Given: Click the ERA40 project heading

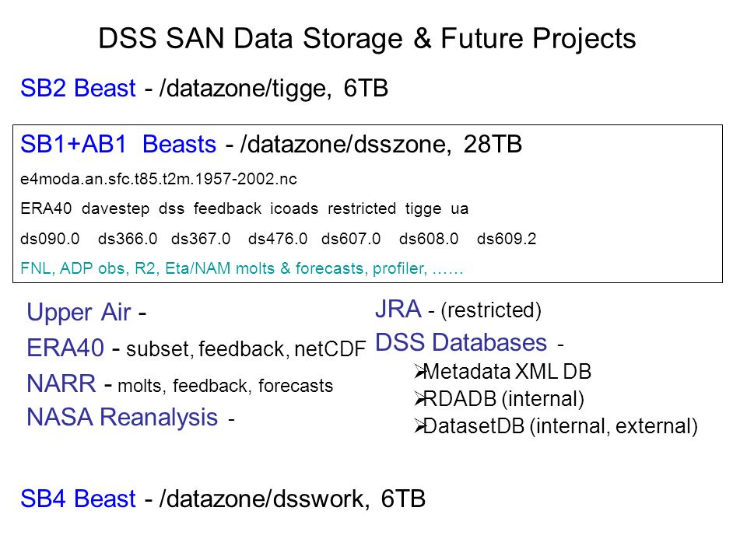Looking at the screenshot, I should coord(65,347).
